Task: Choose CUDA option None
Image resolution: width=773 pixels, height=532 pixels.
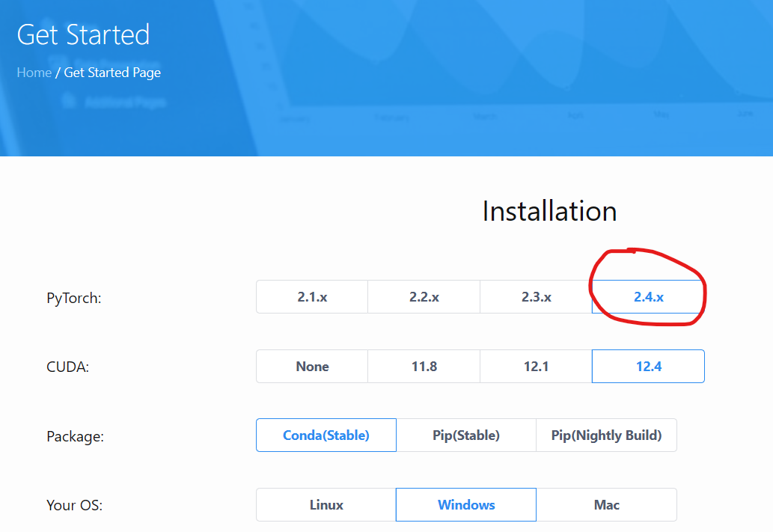Action: pos(312,367)
